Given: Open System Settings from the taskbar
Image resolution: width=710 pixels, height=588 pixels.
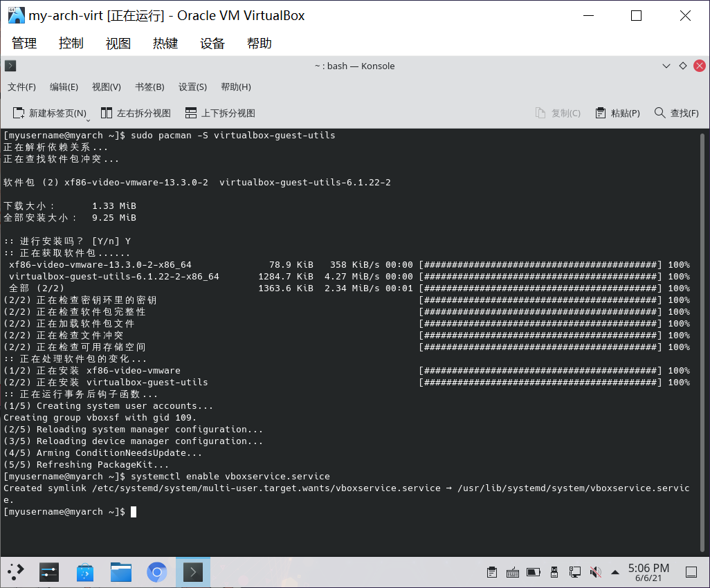Looking at the screenshot, I should [49, 572].
